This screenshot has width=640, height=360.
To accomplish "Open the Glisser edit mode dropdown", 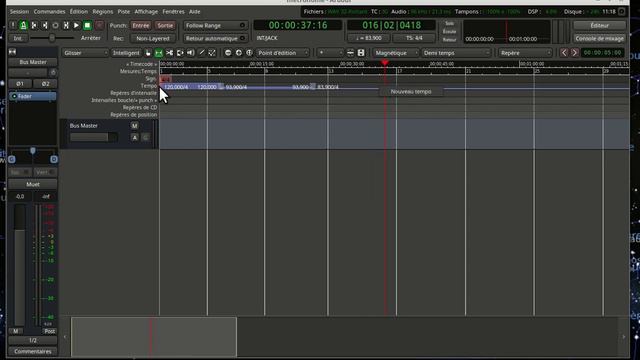I will 85,53.
